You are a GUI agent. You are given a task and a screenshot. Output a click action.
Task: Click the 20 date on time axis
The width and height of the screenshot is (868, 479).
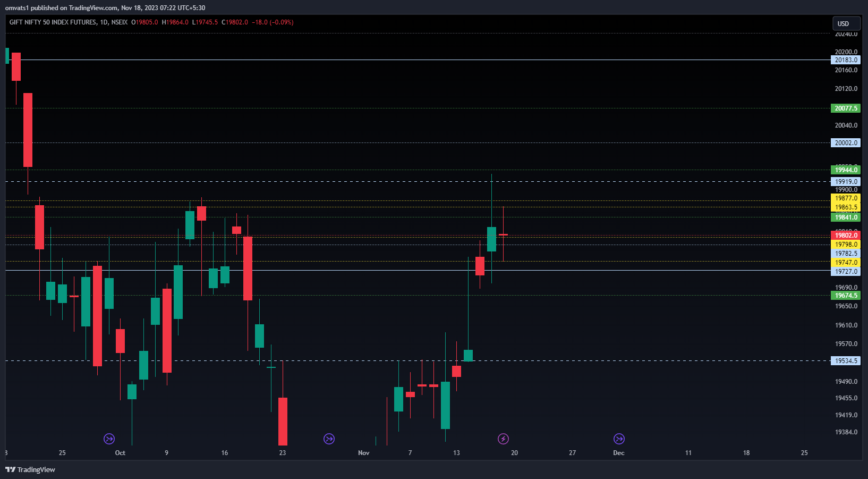[514, 453]
